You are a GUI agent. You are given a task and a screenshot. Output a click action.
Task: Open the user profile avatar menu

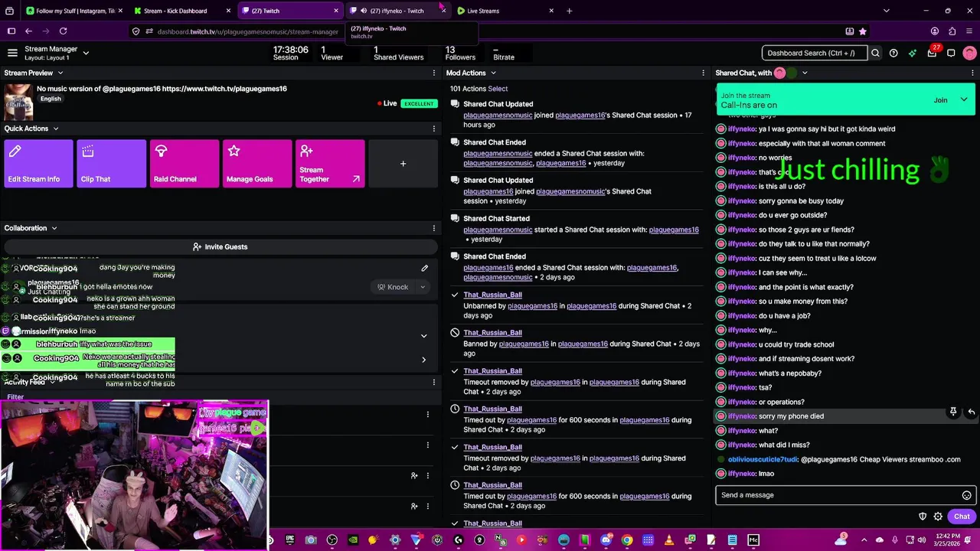969,53
